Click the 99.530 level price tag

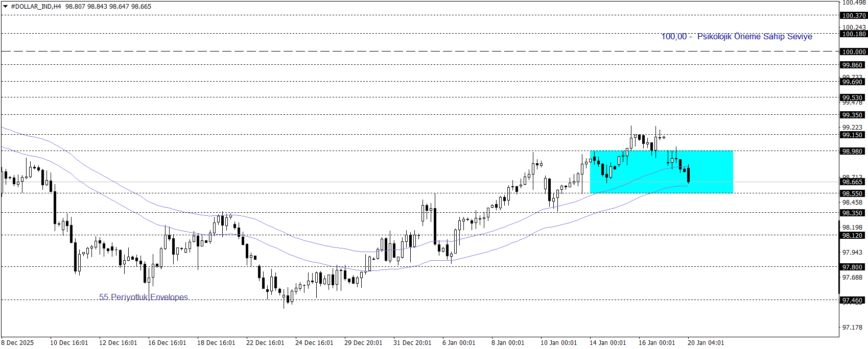(853, 97)
